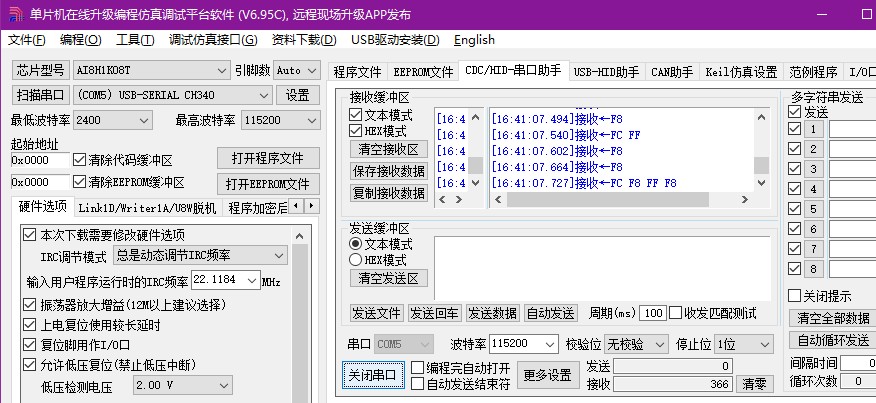Open the 波特率 115200 dropdown in serial assistant
This screenshot has width=876, height=403.
pos(523,344)
